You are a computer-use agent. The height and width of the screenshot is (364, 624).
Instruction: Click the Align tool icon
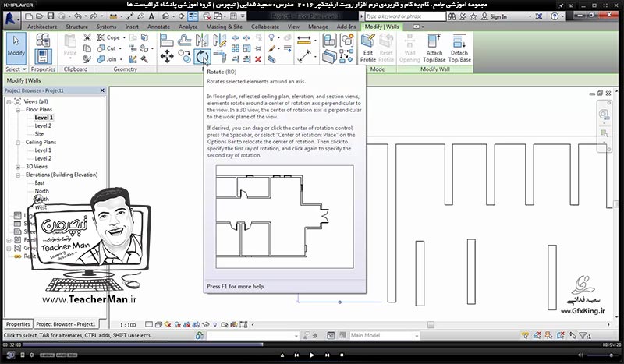[x=167, y=40]
